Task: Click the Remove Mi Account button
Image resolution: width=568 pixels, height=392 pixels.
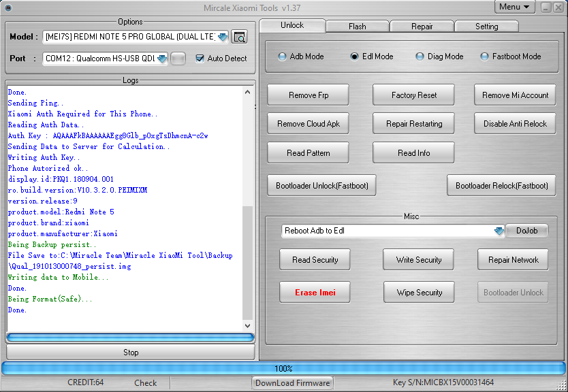Action: point(515,95)
